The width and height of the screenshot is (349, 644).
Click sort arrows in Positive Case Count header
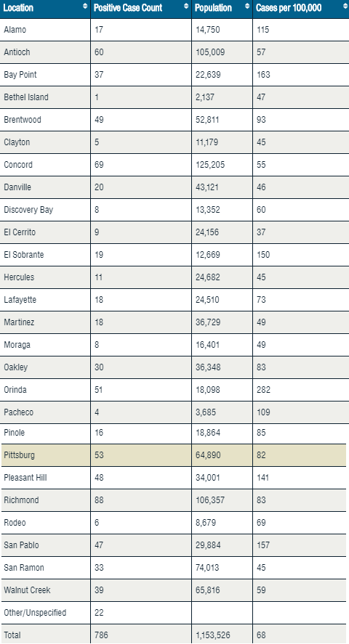tap(186, 6)
